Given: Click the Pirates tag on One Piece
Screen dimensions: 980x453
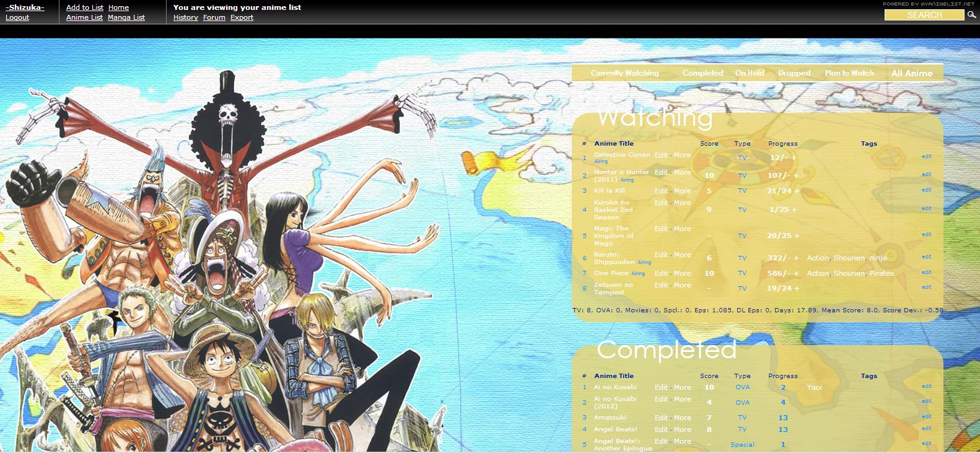Looking at the screenshot, I should [x=882, y=273].
